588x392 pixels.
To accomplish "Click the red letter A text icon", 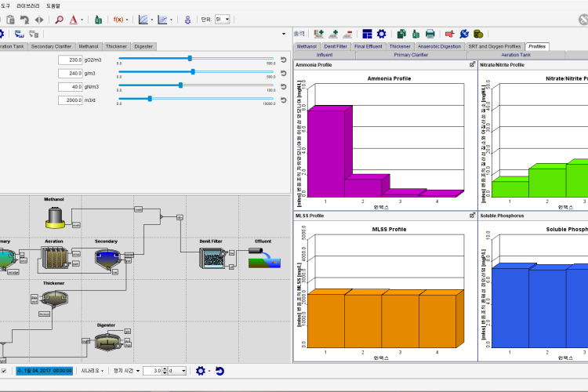I will [x=74, y=20].
